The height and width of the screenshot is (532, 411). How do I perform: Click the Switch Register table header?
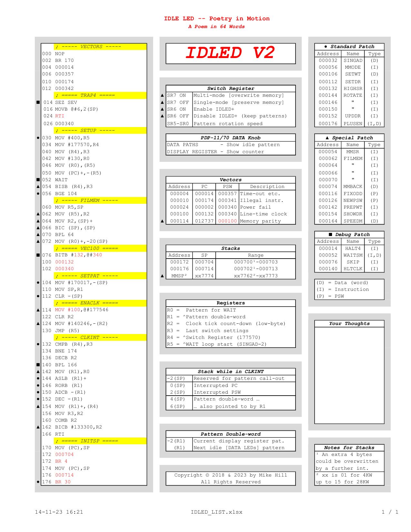pos(230,88)
